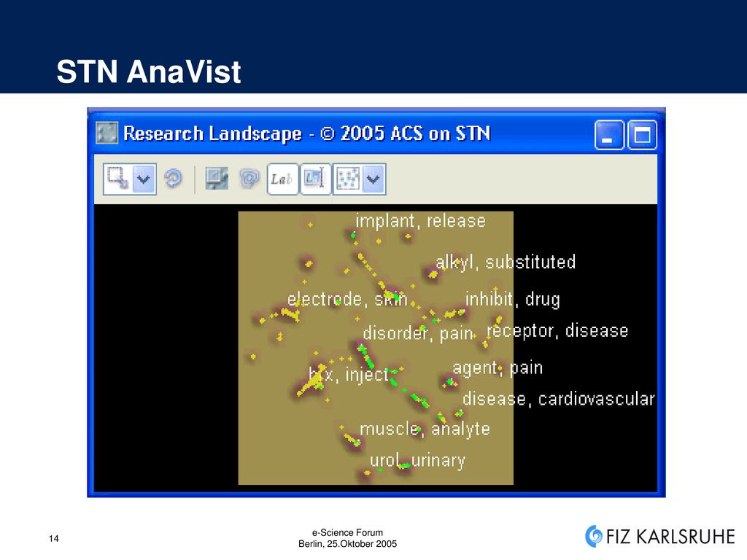Click the 'inject' cluster label
Image resolution: width=747 pixels, height=560 pixels.
click(x=367, y=376)
